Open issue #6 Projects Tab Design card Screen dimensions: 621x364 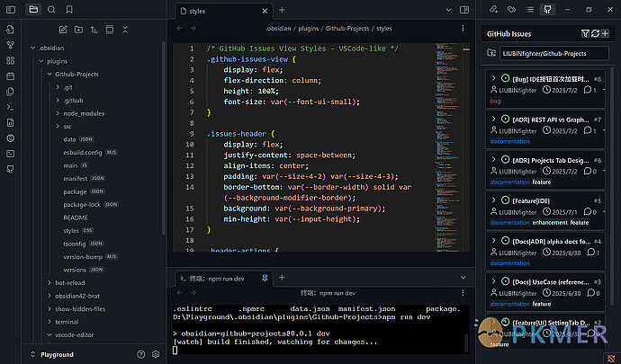(545, 171)
